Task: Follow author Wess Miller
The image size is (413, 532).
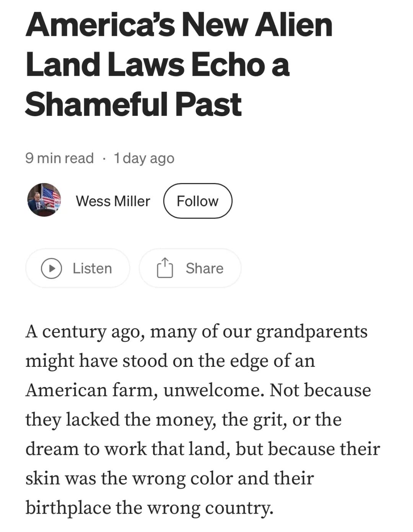Action: 198,201
